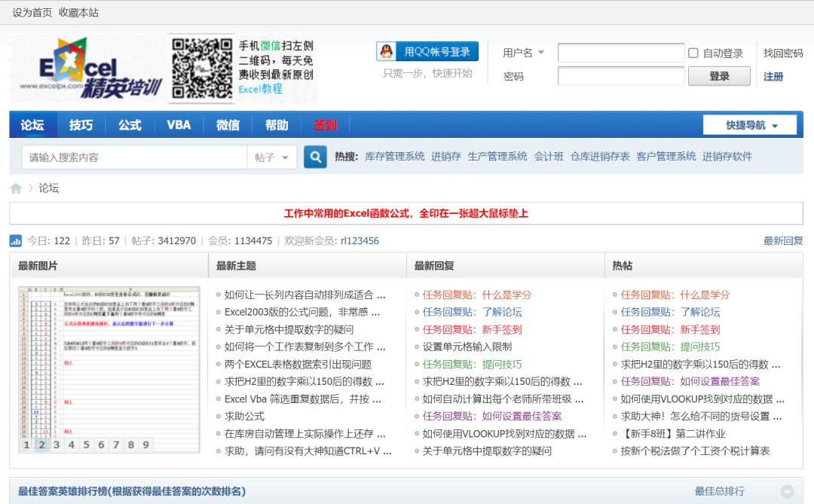Enable the 自动登录 checkbox
The image size is (814, 504).
coord(695,52)
